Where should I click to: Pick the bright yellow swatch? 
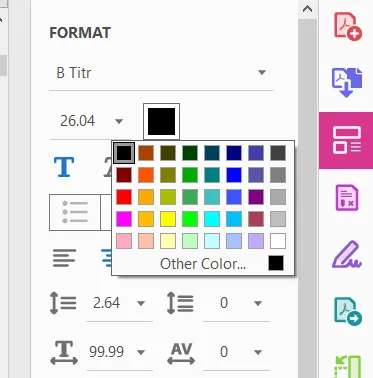tap(168, 219)
